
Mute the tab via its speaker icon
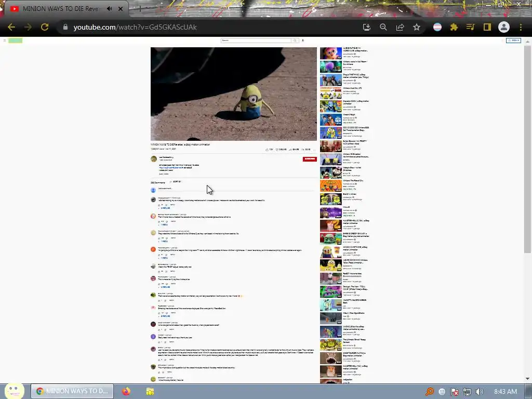click(109, 8)
